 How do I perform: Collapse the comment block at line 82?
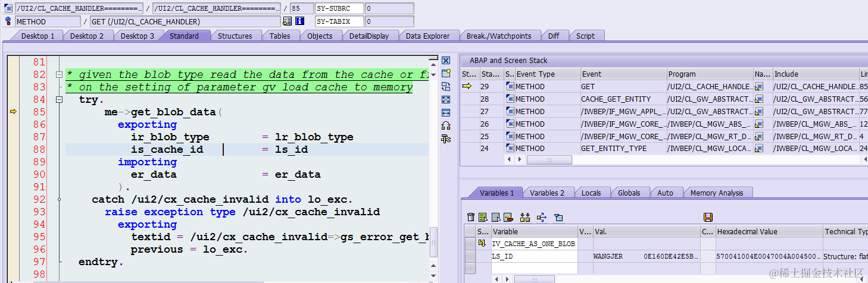[58, 75]
